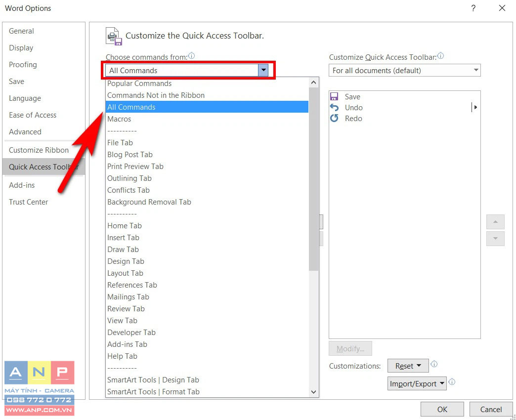This screenshot has width=516, height=420.
Task: Click info icon beside Customize Quick Access Toolbar
Action: coord(440,56)
